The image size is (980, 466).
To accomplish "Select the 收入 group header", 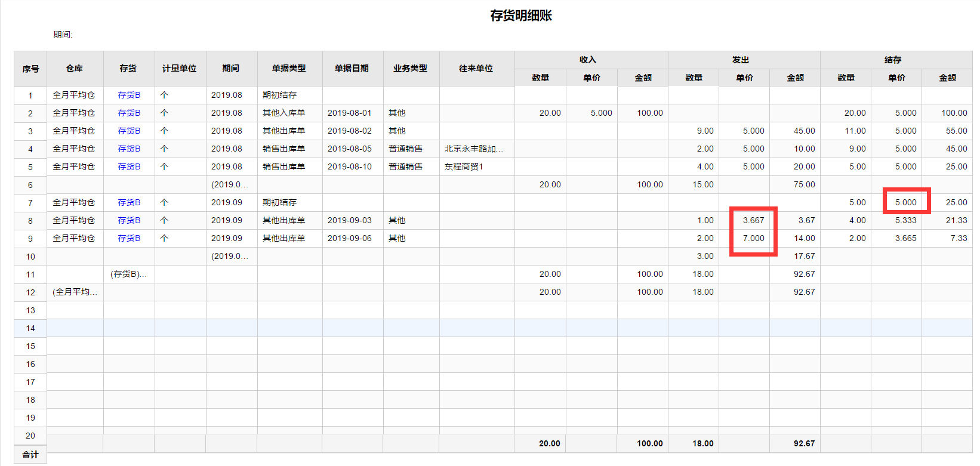I will [588, 60].
